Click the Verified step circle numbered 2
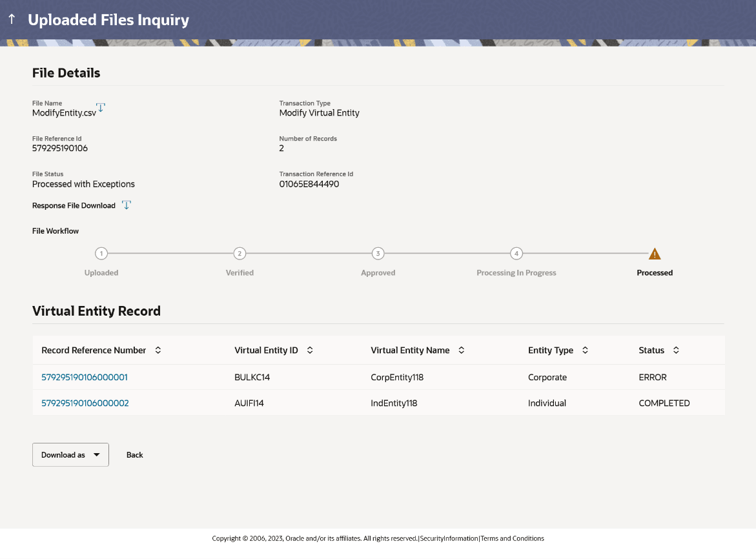 click(x=240, y=254)
